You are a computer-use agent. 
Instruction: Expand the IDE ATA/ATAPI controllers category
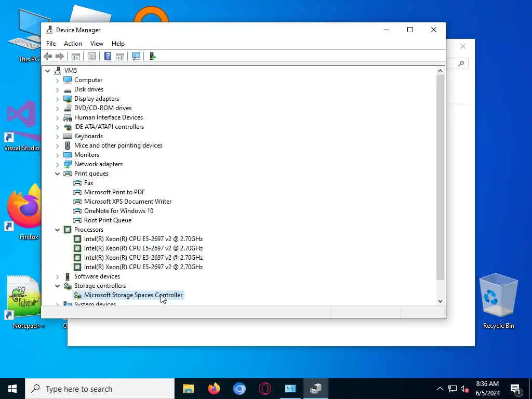57,127
